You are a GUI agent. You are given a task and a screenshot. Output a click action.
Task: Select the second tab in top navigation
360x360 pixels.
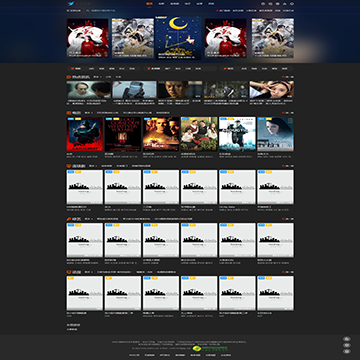tap(161, 4)
